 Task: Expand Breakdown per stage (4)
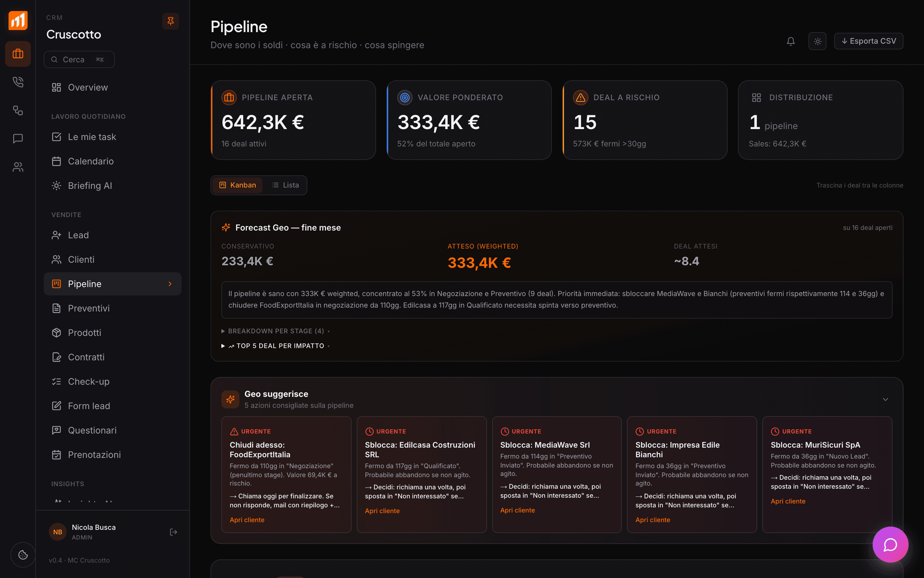click(x=276, y=331)
